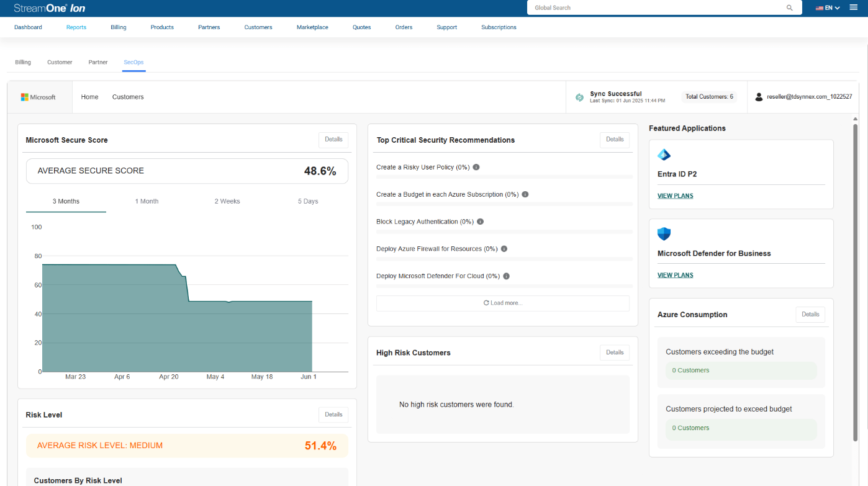This screenshot has width=868, height=486.
Task: Click Load more recommendations button
Action: [x=503, y=303]
